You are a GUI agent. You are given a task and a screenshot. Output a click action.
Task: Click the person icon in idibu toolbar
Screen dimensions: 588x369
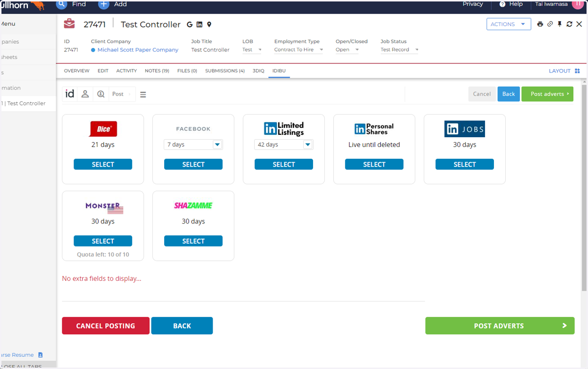[x=85, y=94]
